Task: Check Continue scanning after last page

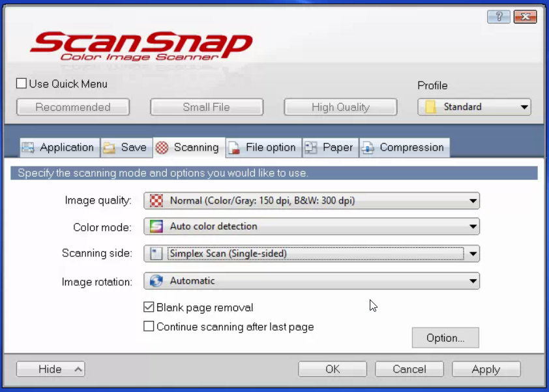Action: (149, 326)
